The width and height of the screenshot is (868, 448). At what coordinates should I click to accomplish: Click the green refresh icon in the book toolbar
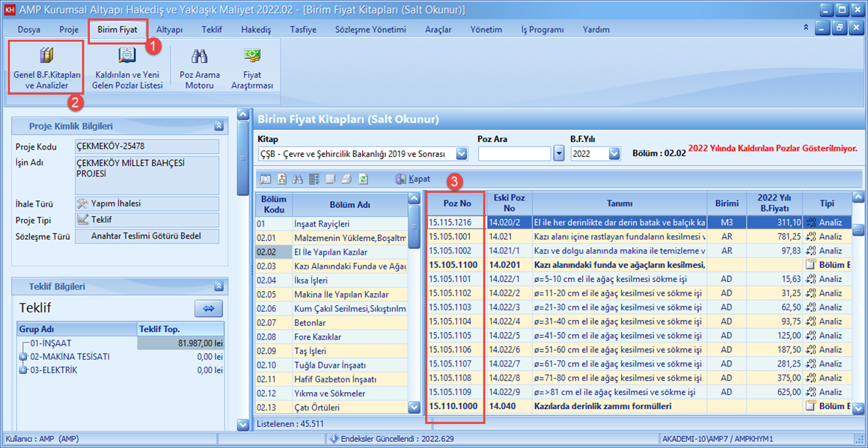tap(363, 179)
